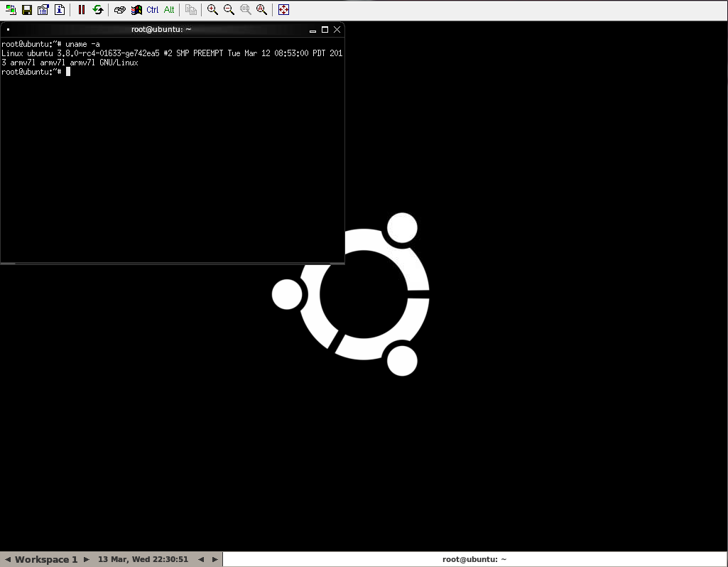Screen dimensions: 728x567
Task: Maximize the root@ubuntu terminal window
Action: tap(325, 30)
